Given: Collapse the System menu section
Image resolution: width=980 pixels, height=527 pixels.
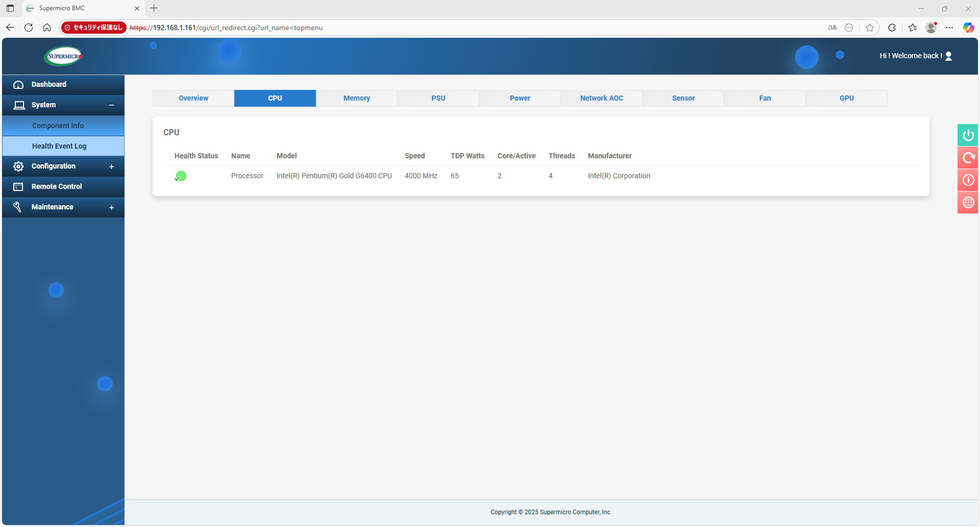Looking at the screenshot, I should 111,105.
